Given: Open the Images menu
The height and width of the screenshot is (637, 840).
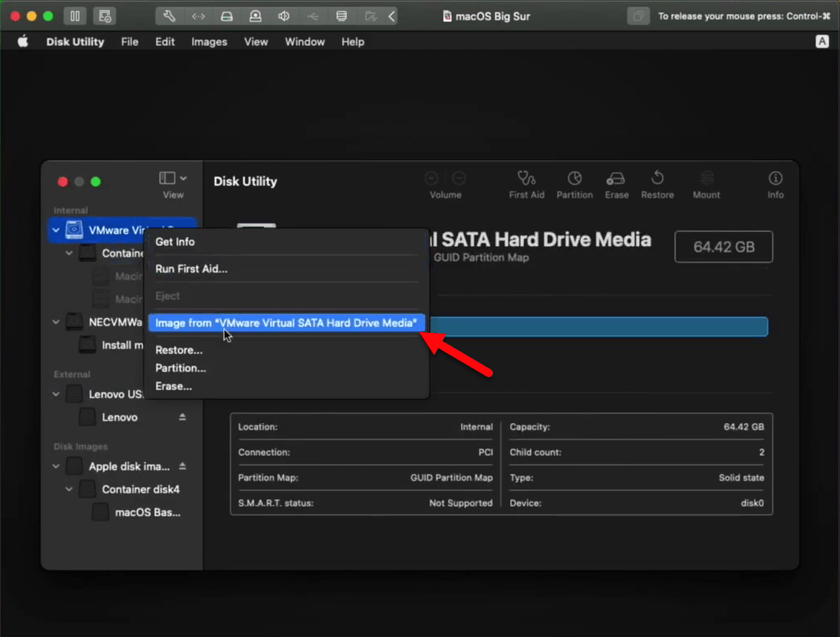Looking at the screenshot, I should 209,42.
